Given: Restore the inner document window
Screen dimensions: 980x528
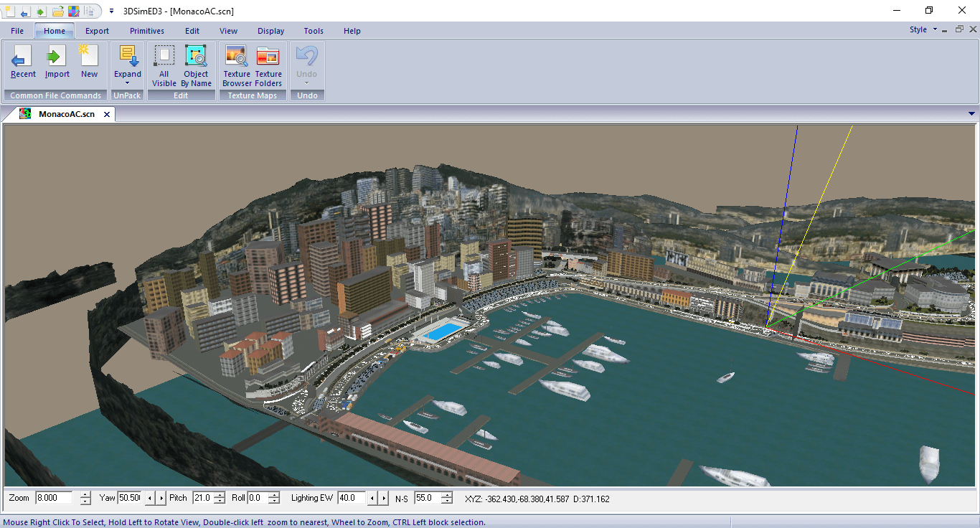Looking at the screenshot, I should pos(959,29).
